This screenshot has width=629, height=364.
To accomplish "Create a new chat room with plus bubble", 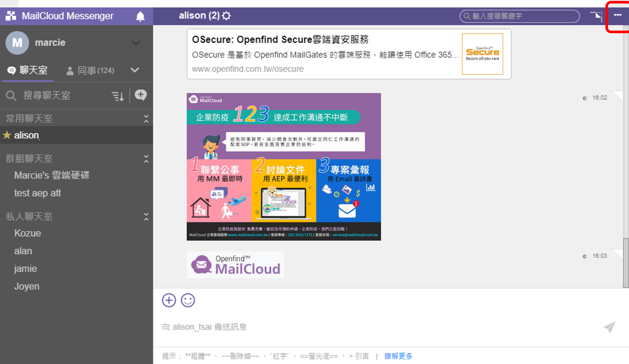I will pyautogui.click(x=141, y=95).
